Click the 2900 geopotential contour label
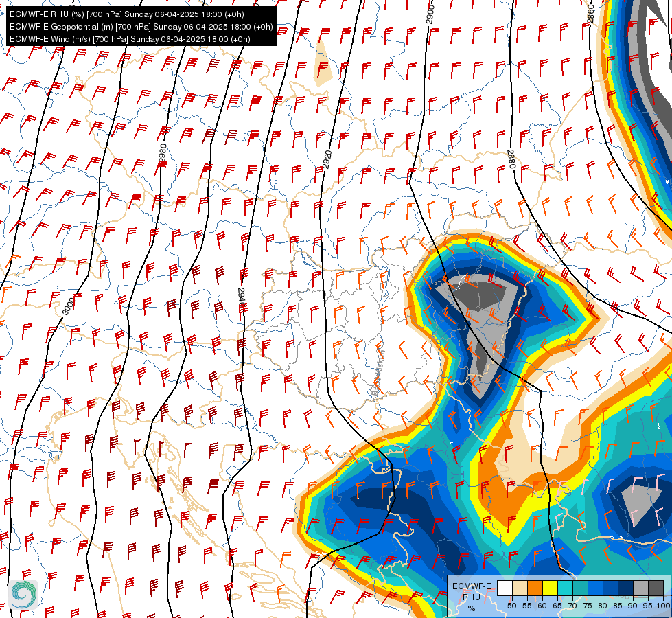The image size is (672, 618). click(x=430, y=15)
